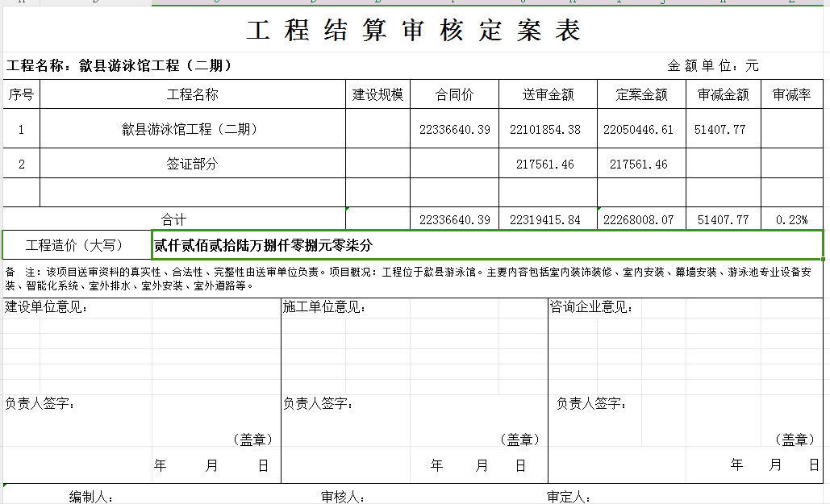Viewport: 830px width, 504px height.
Task: Select the 金额单位：元 cell
Action: 712,66
